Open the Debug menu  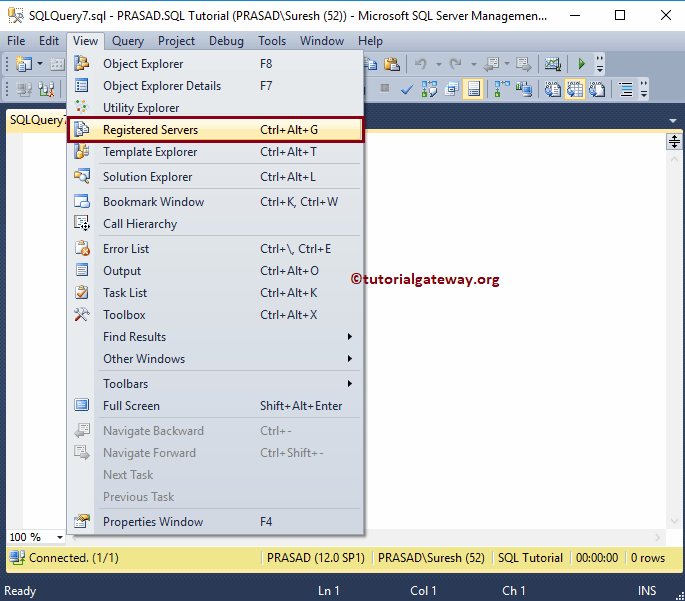coord(226,41)
